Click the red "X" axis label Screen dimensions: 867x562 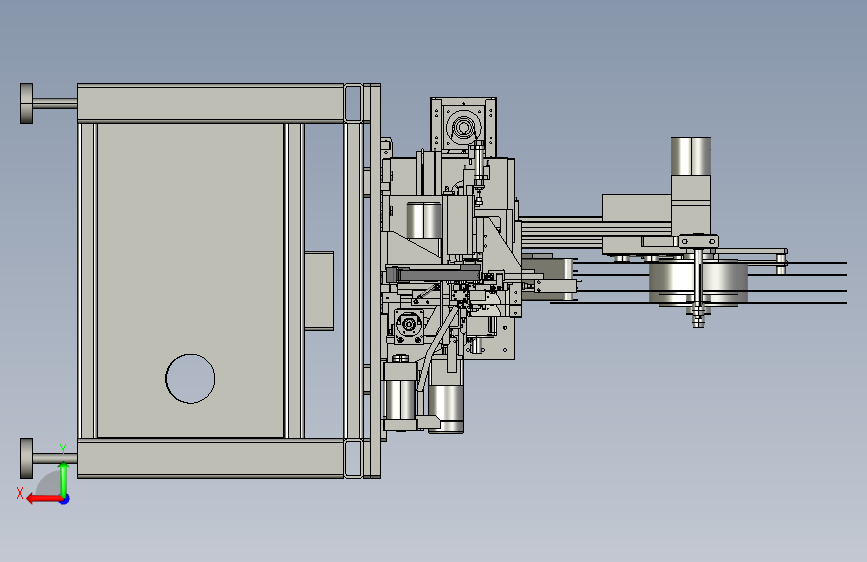tap(20, 493)
